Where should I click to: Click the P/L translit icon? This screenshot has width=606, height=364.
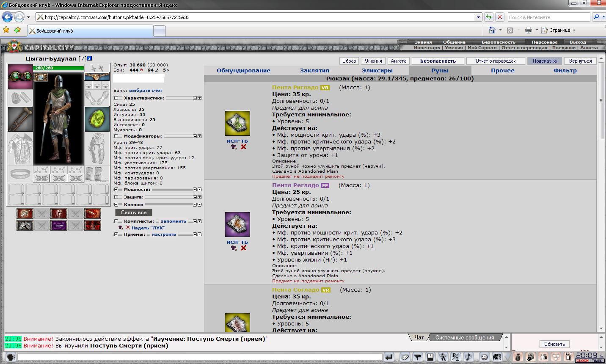pyautogui.click(x=455, y=357)
